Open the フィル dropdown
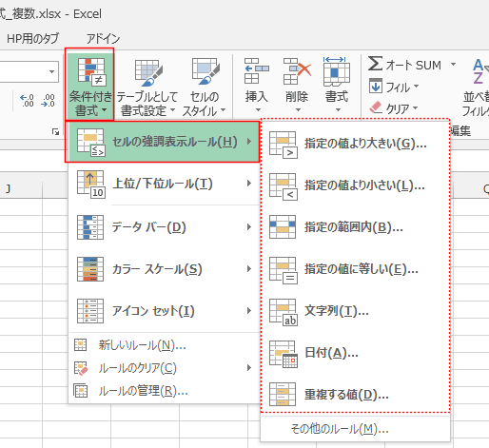489x448 pixels. point(394,87)
